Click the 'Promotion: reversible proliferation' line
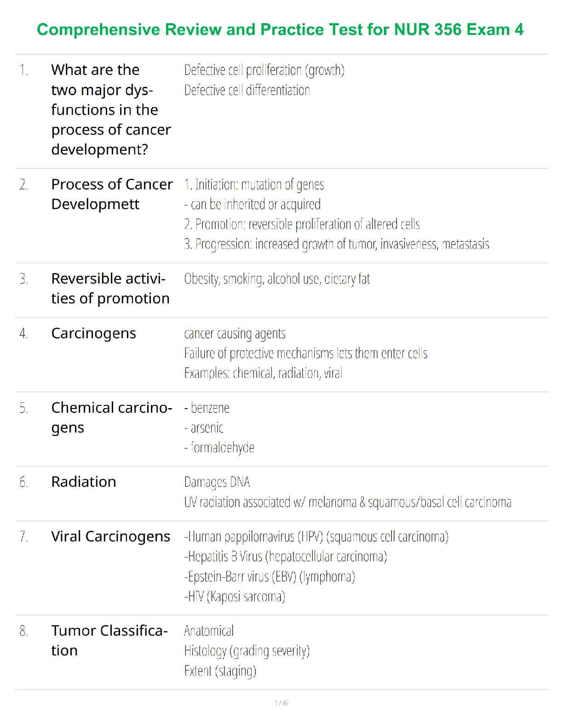The height and width of the screenshot is (728, 563). click(302, 224)
